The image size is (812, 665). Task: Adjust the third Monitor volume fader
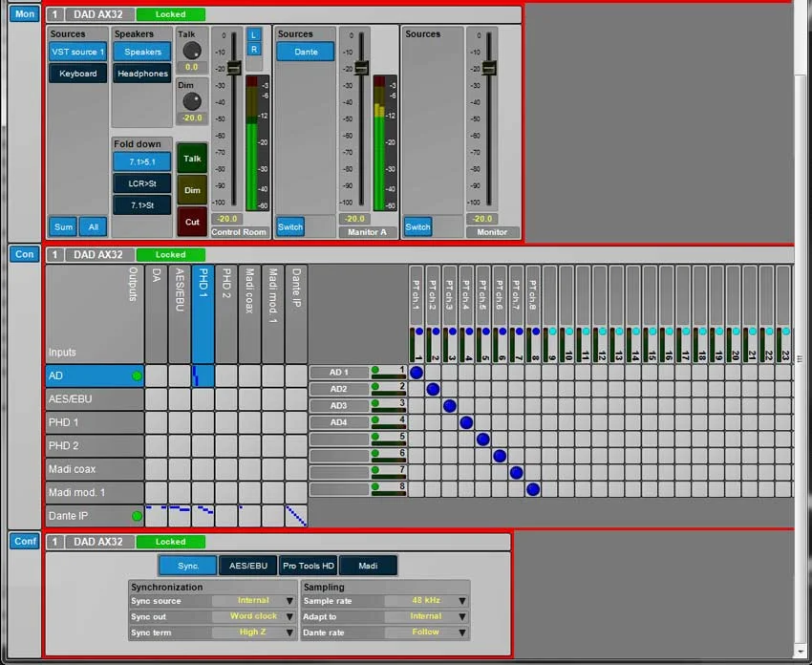pyautogui.click(x=489, y=68)
